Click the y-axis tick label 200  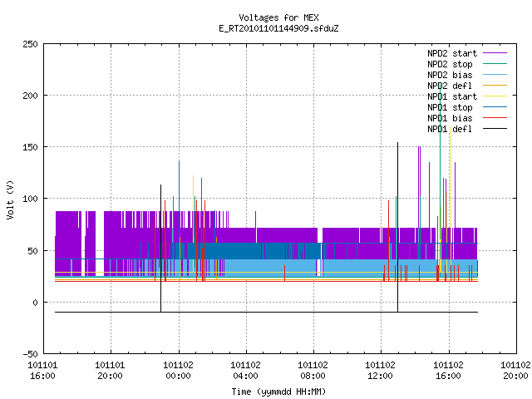coord(30,96)
